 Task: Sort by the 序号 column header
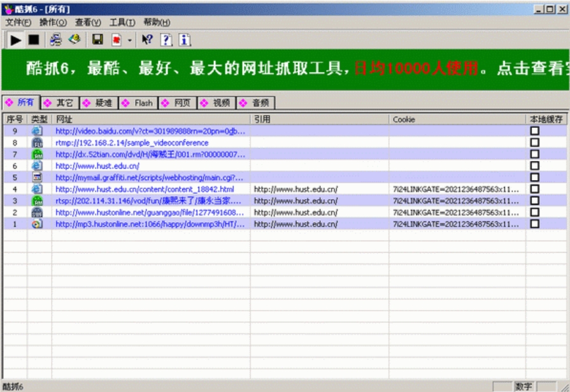pos(15,119)
